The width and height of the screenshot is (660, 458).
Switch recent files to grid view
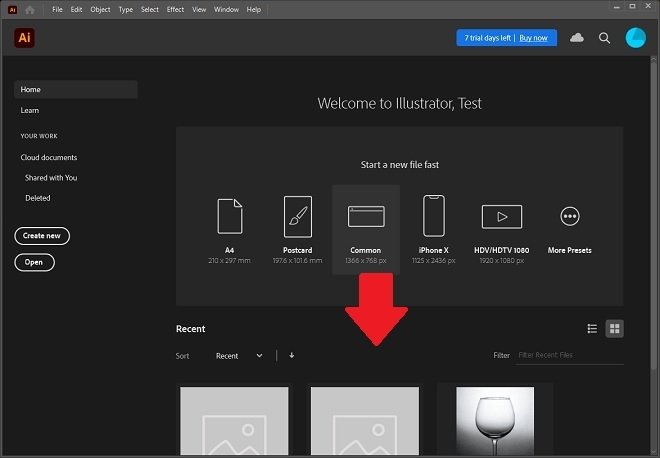(x=615, y=328)
